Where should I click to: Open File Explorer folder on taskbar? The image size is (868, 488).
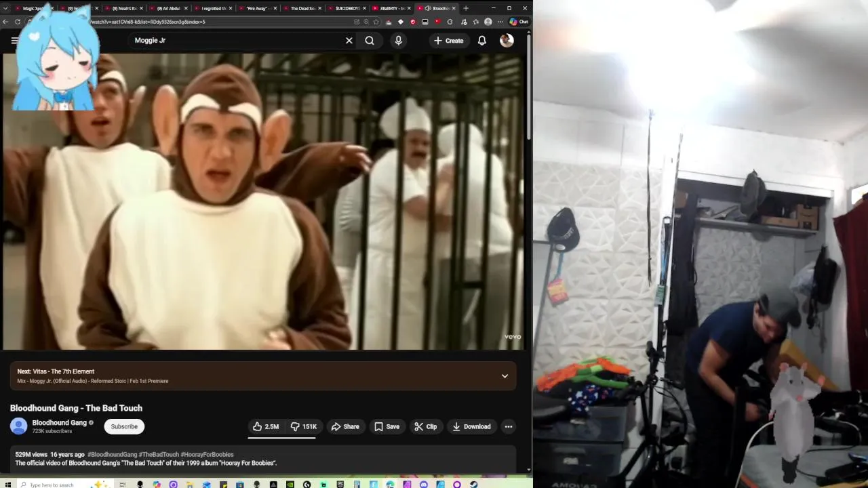click(189, 484)
